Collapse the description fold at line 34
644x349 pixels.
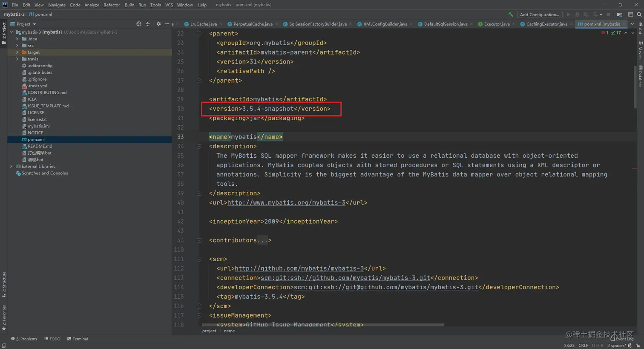pos(199,146)
